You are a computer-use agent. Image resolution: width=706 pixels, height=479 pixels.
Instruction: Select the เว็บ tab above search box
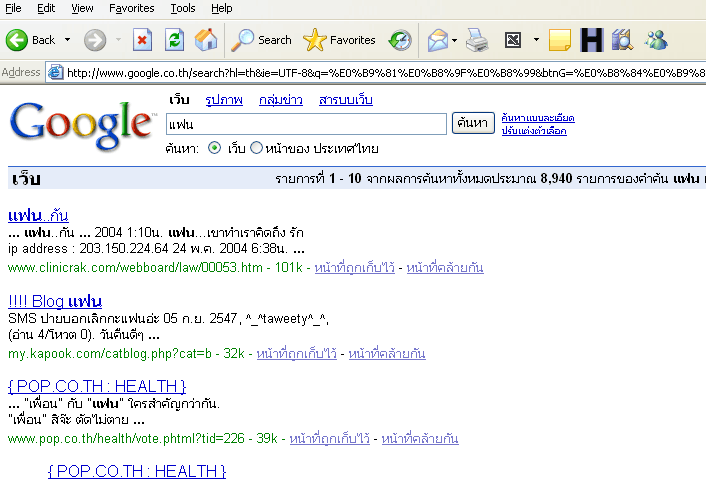(x=179, y=99)
